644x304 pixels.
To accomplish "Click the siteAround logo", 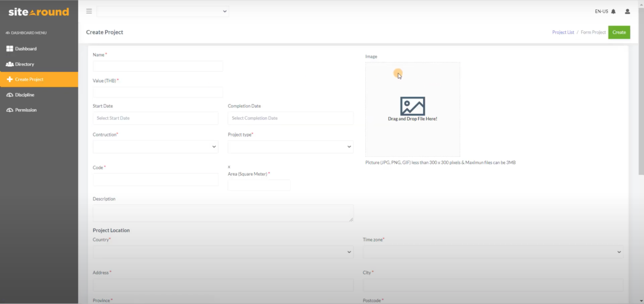I will point(39,12).
